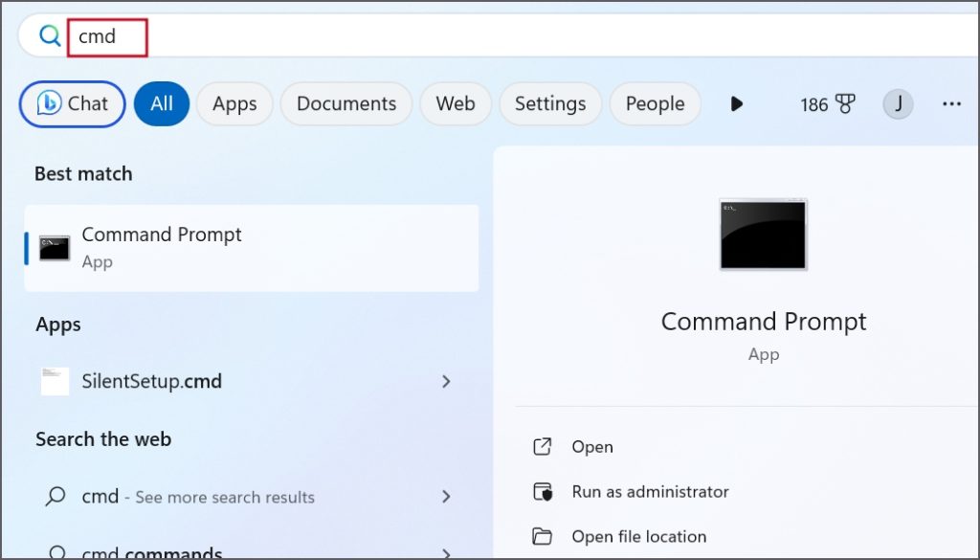Screen dimensions: 980x560
Task: Click the J user account avatar
Action: 898,103
